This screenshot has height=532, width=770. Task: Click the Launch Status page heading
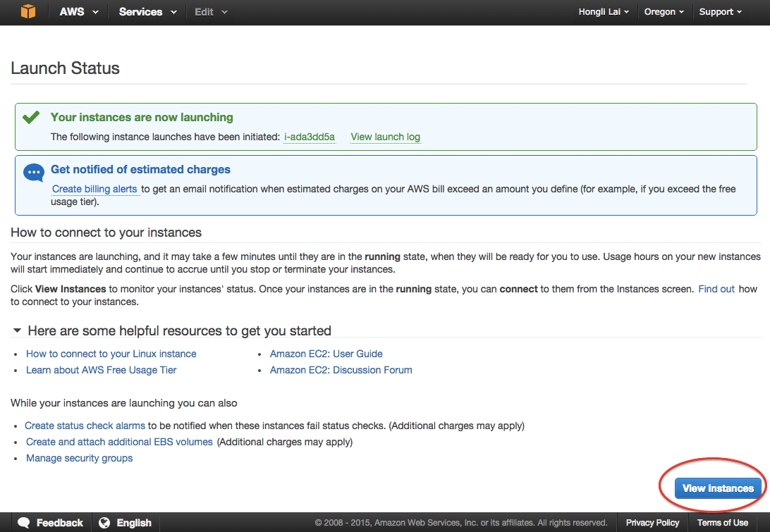click(66, 68)
